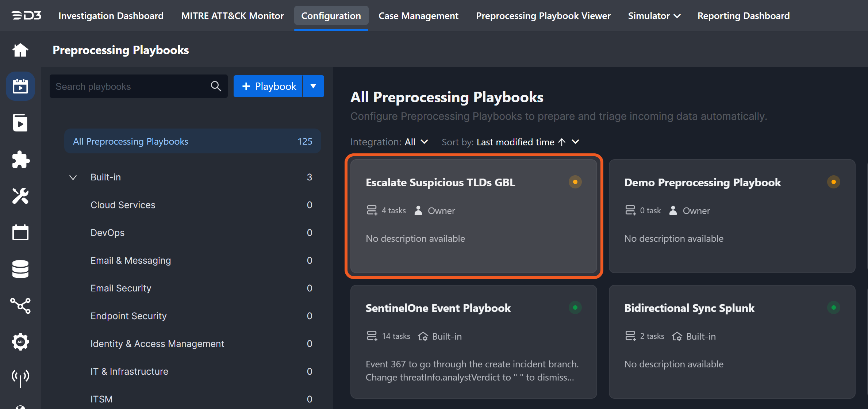868x409 pixels.
Task: Expand the Integration All filter dropdown
Action: (x=416, y=142)
